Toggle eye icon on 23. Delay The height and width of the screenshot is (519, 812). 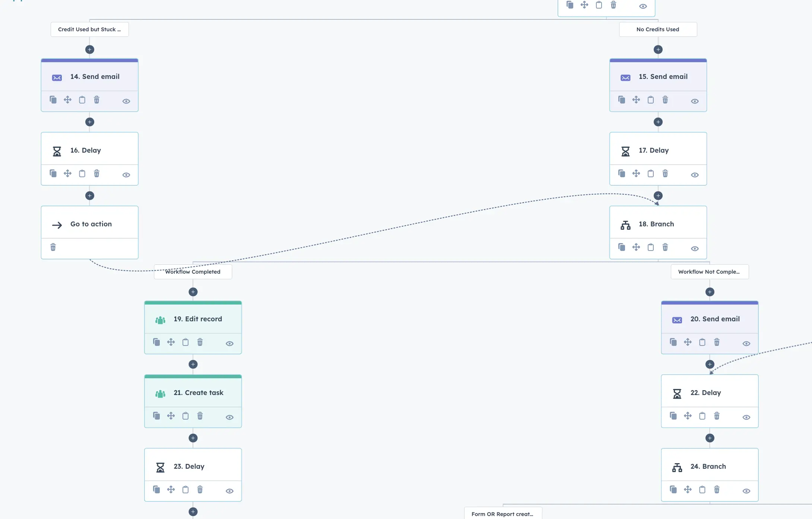[x=230, y=491]
